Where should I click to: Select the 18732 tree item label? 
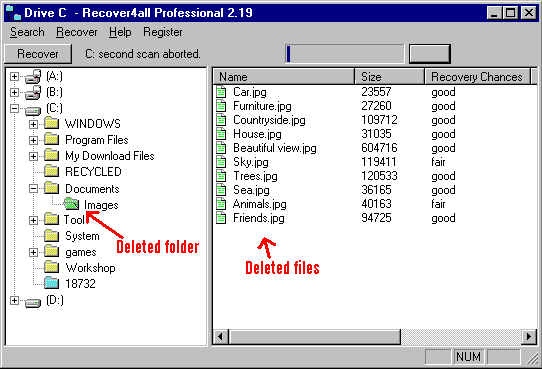coord(81,284)
